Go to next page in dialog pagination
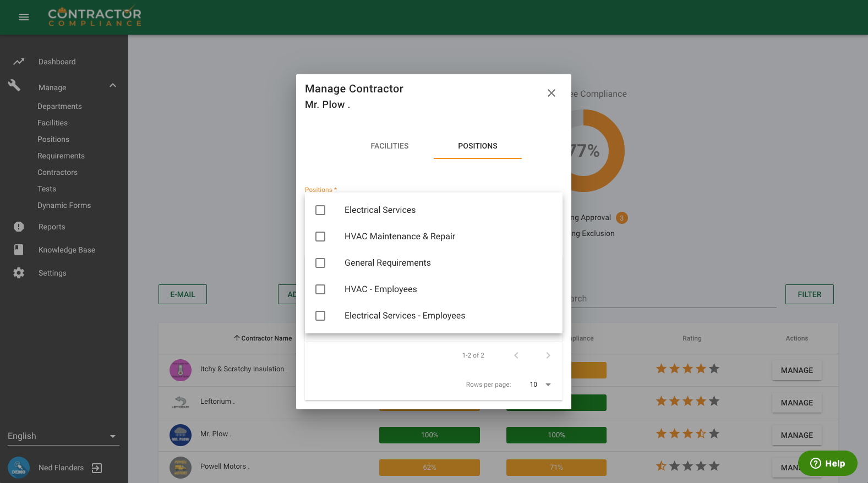The image size is (868, 483). point(548,355)
